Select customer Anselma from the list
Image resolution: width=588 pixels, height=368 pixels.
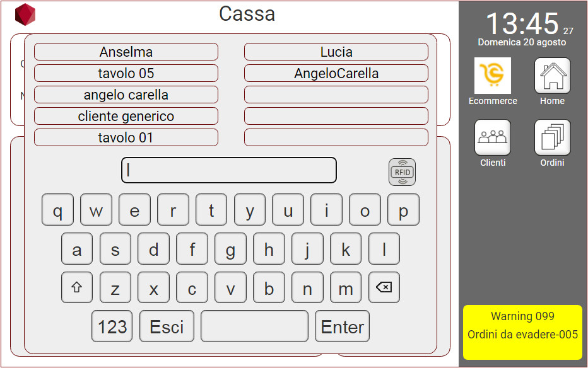(126, 52)
